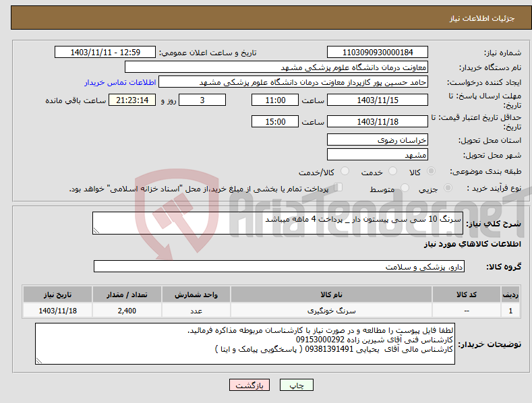
Task: Click the request creator name field
Action: pyautogui.click(x=293, y=82)
